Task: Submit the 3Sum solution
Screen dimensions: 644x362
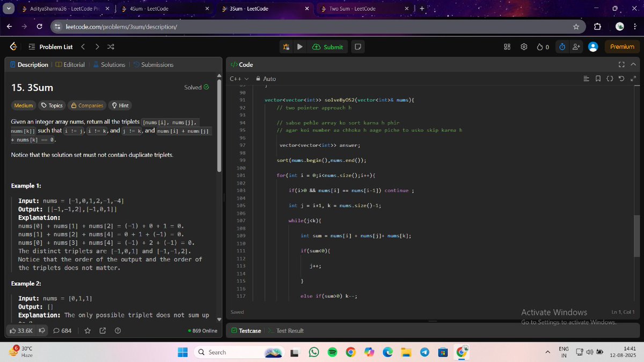Action: (x=327, y=47)
